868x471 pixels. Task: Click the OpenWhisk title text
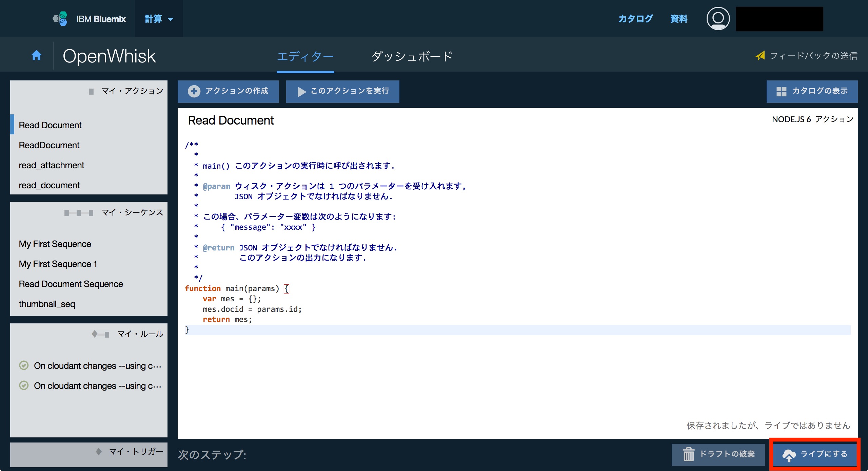click(x=109, y=56)
